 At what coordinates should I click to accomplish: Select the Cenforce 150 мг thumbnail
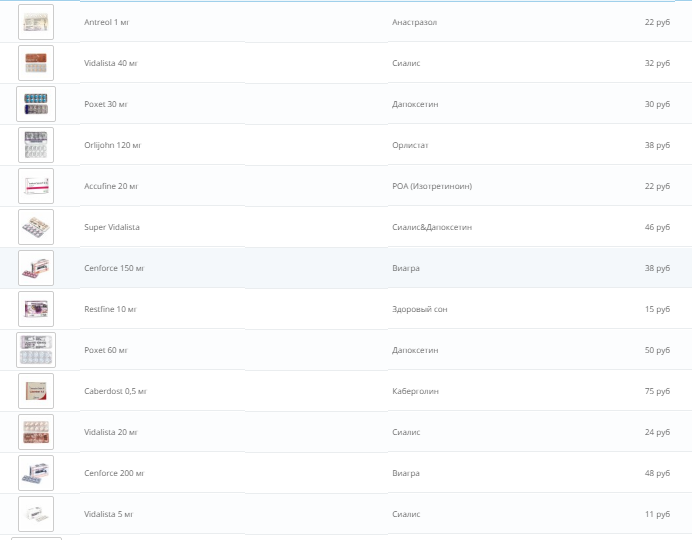tap(36, 268)
